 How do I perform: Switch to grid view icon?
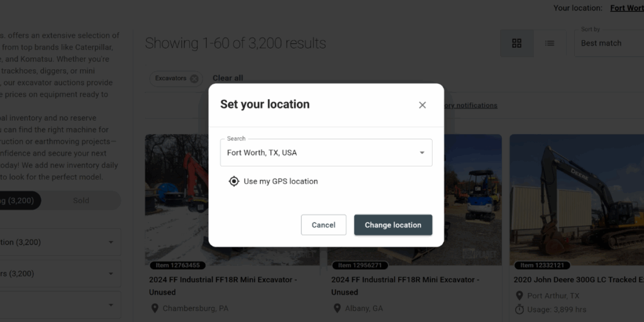click(x=517, y=43)
